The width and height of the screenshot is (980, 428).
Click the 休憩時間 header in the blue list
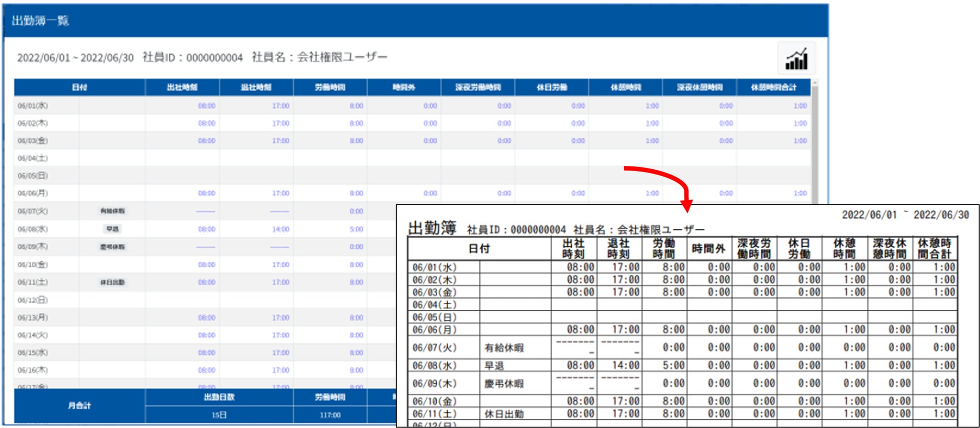(626, 88)
